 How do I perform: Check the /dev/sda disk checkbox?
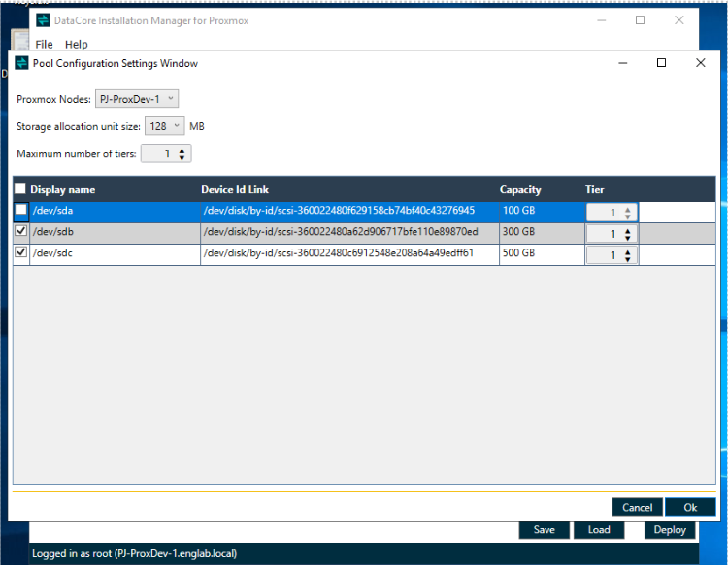(21, 210)
